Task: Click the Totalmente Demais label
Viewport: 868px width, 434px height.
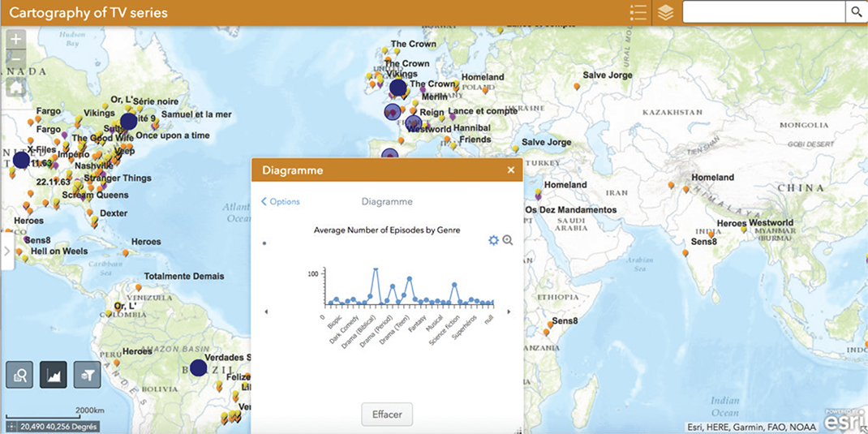Action: click(184, 277)
